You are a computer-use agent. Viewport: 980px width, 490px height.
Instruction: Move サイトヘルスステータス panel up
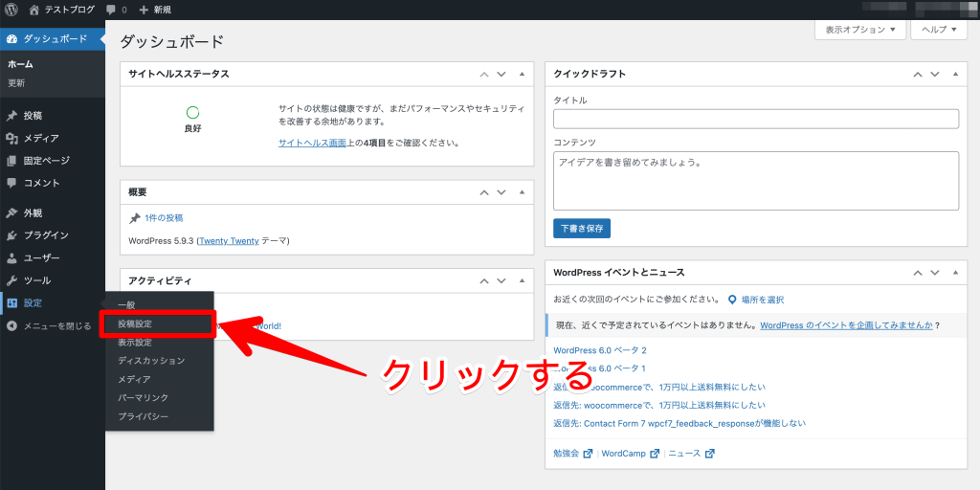483,74
